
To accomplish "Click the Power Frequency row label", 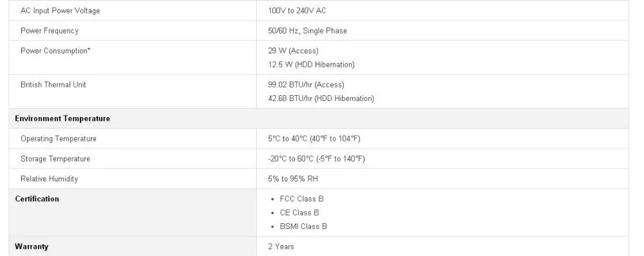I will 50,31.
